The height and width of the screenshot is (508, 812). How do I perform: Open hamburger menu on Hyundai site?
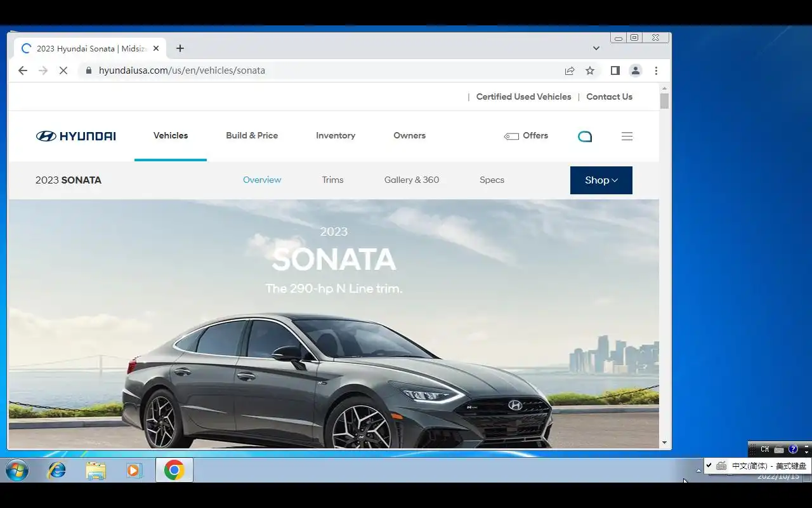[627, 136]
